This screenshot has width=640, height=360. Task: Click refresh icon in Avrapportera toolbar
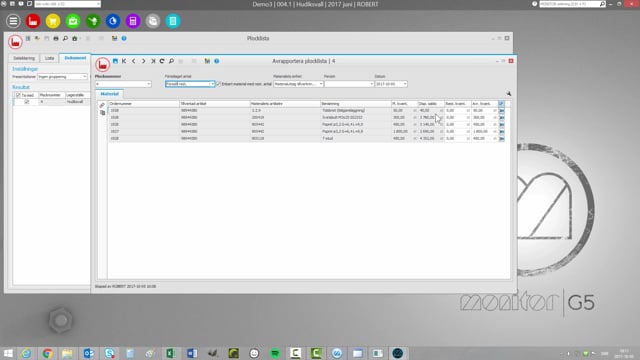click(162, 61)
